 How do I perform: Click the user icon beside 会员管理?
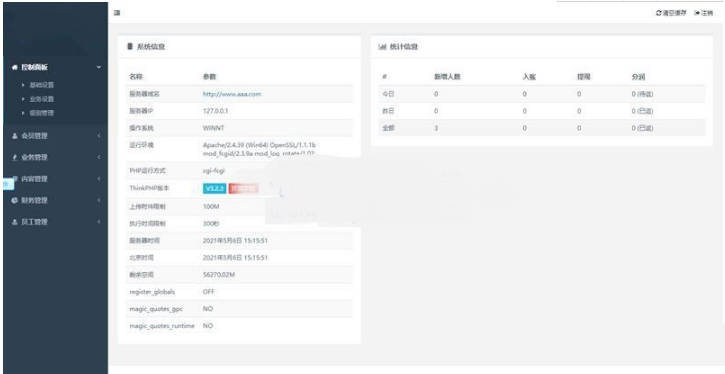pos(14,136)
